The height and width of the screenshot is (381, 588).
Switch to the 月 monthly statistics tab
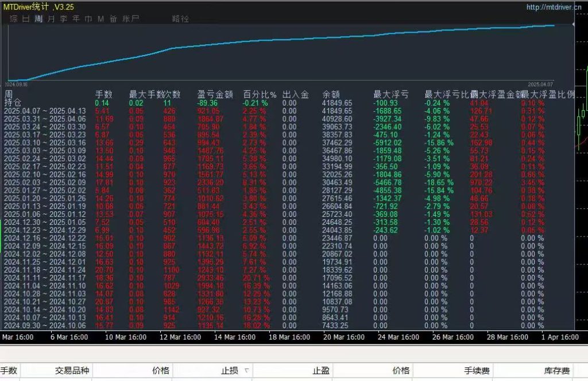pyautogui.click(x=51, y=19)
